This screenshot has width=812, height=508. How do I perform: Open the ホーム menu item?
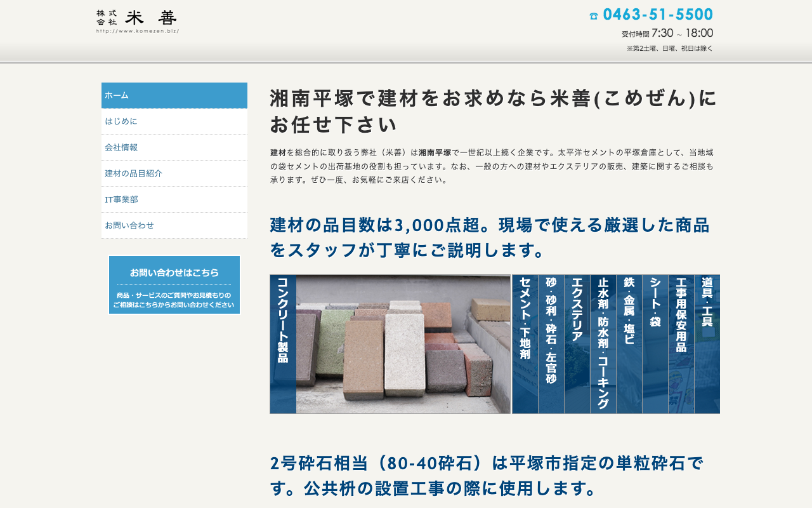[x=174, y=95]
